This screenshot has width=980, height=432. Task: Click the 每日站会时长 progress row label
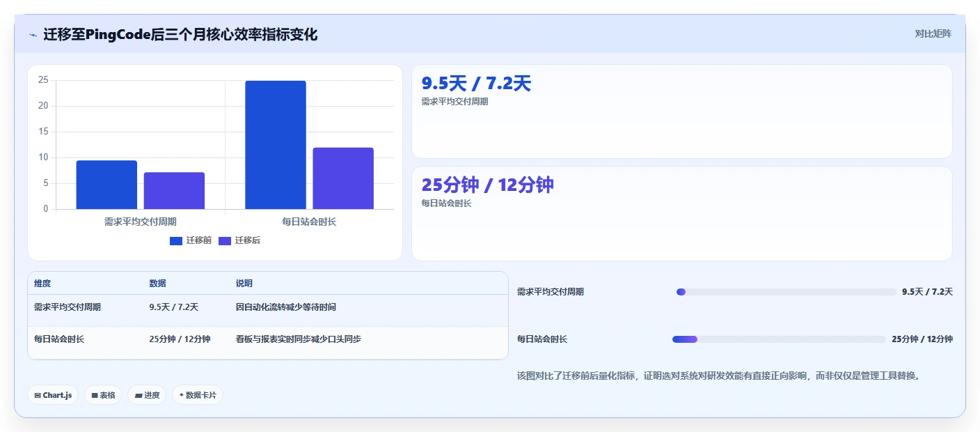point(542,339)
